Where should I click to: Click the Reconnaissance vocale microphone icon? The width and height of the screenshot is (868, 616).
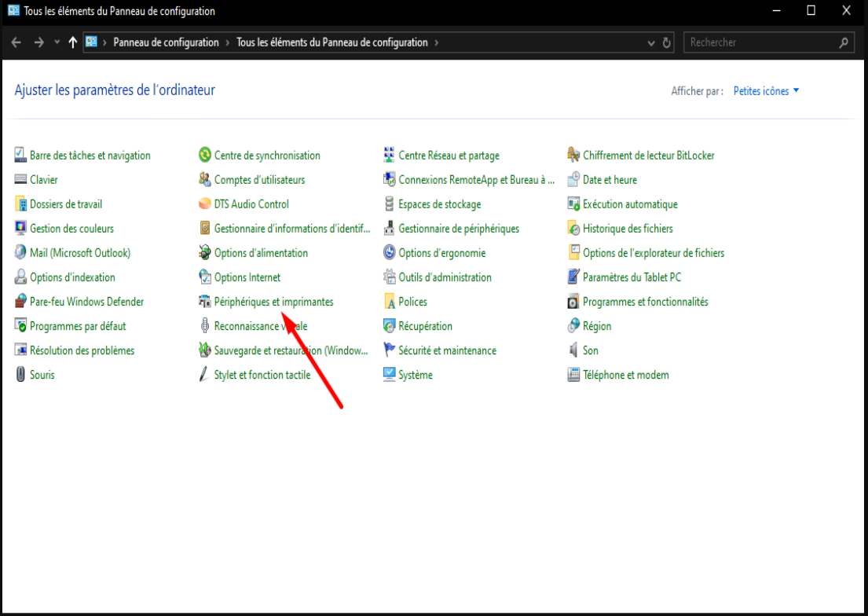coord(205,326)
